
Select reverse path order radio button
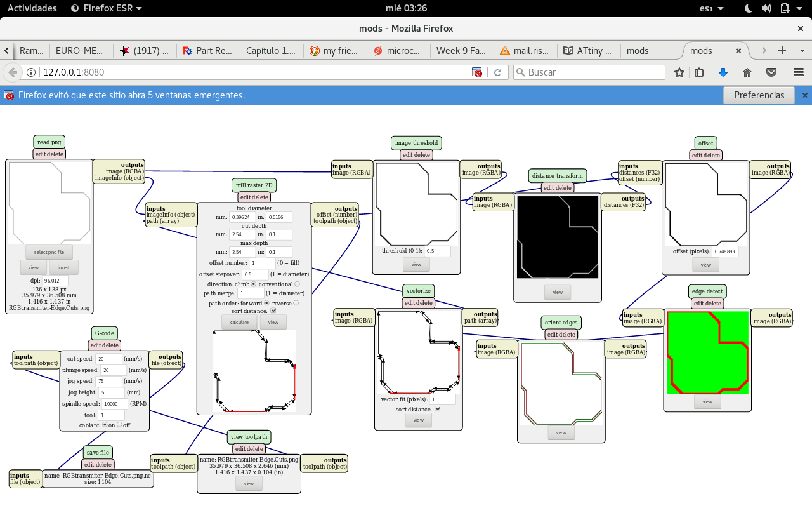click(x=296, y=303)
